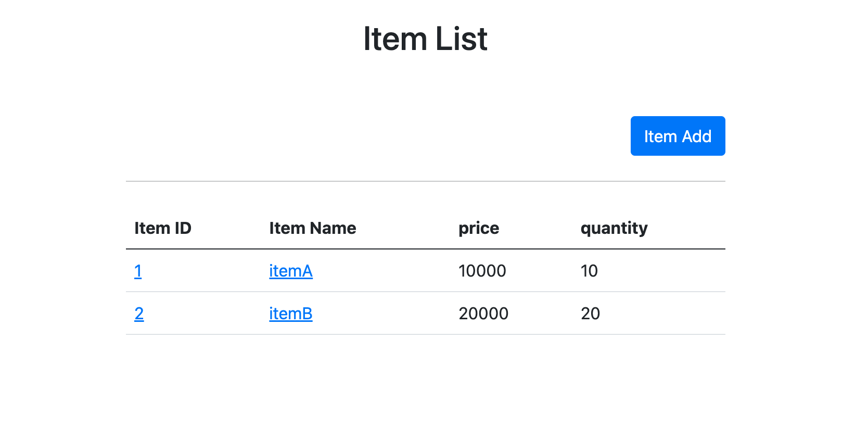This screenshot has width=868, height=425.
Task: Click the horizontal divider below Item Add
Action: pyautogui.click(x=425, y=181)
